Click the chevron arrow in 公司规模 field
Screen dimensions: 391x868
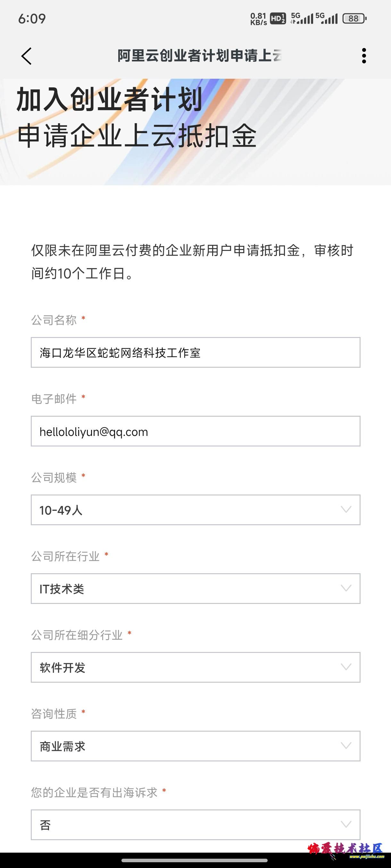(346, 510)
